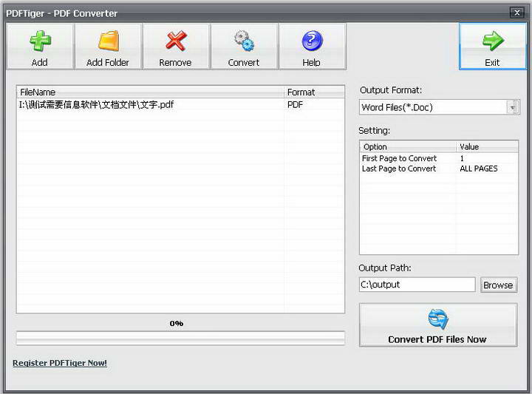Image resolution: width=532 pixels, height=394 pixels.
Task: Click the Remove red X button
Action: coord(176,47)
